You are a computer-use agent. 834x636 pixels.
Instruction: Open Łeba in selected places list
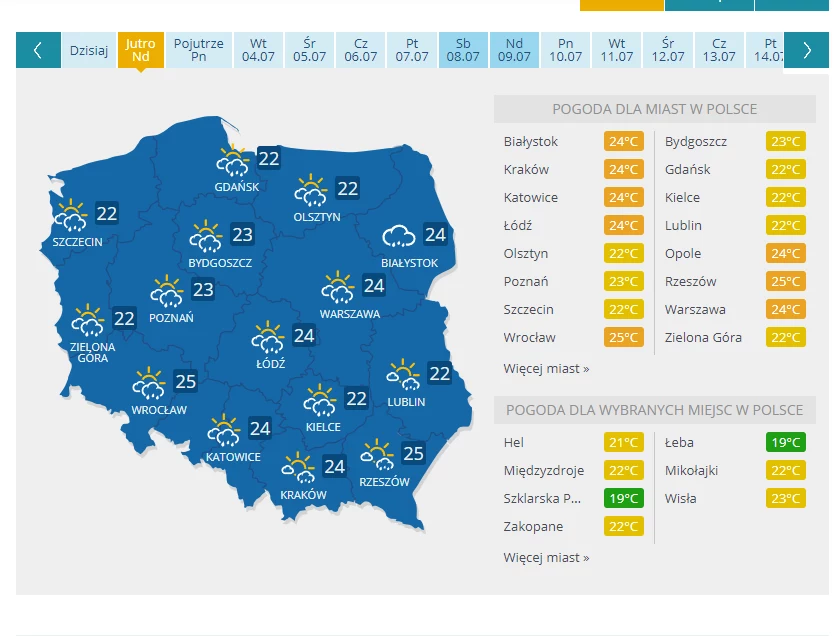click(679, 442)
